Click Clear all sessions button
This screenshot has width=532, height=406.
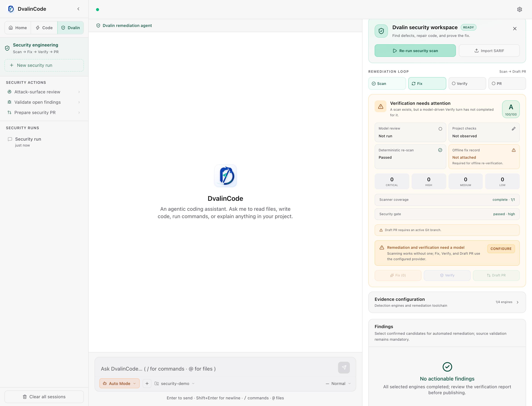44,397
